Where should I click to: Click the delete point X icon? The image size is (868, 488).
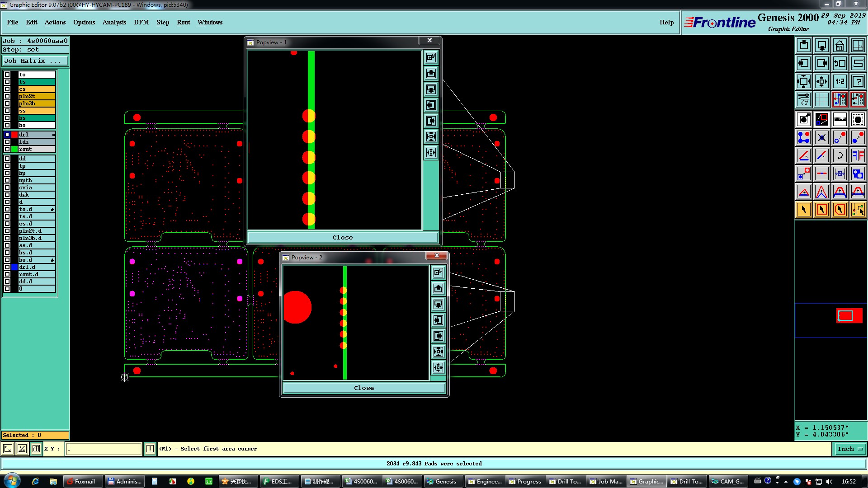tap(822, 137)
